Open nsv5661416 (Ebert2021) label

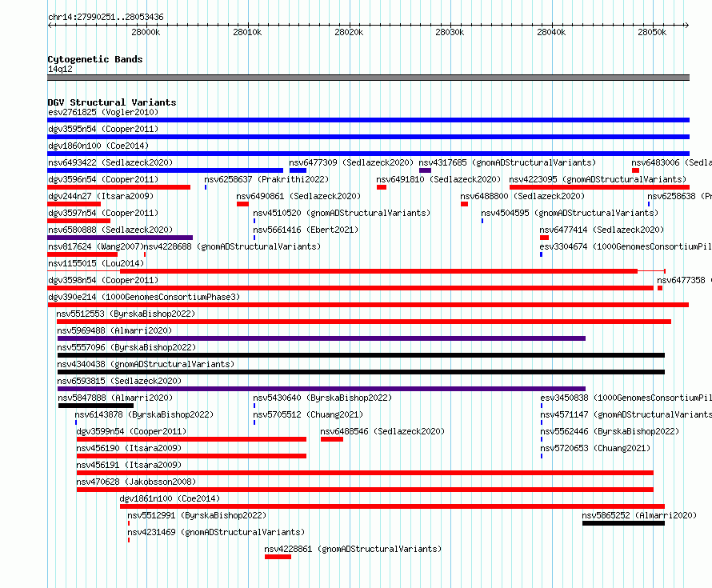pos(306,230)
